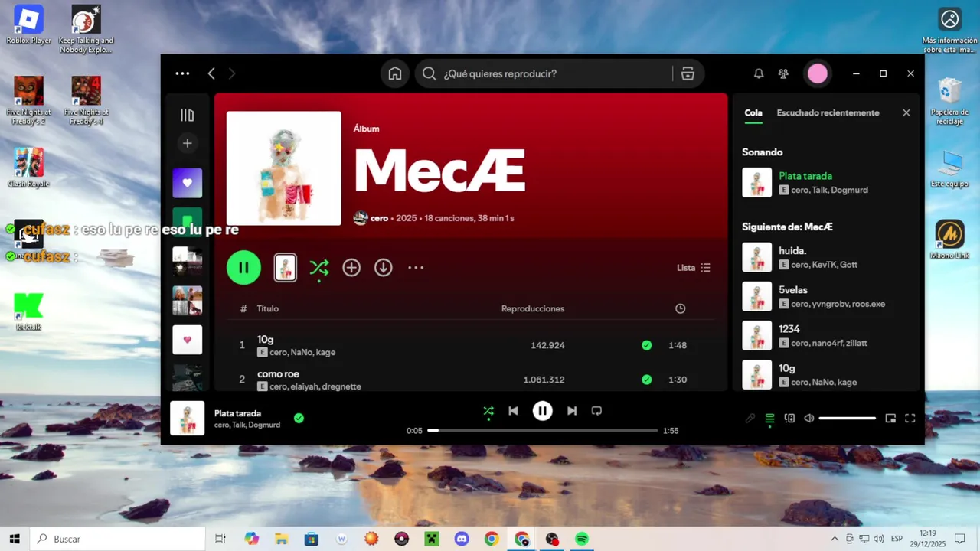Select kicktalk desktop shortcut

coord(29,311)
